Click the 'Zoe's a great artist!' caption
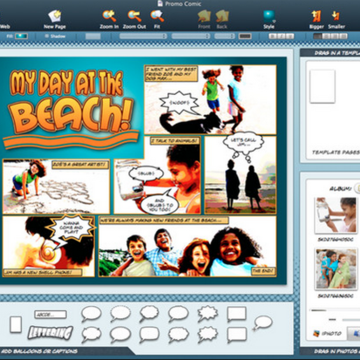Image resolution: width=360 pixels, height=360 pixels. (x=80, y=164)
